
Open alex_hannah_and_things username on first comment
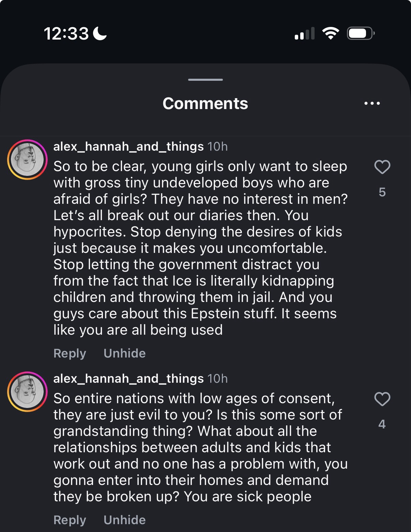coord(128,147)
